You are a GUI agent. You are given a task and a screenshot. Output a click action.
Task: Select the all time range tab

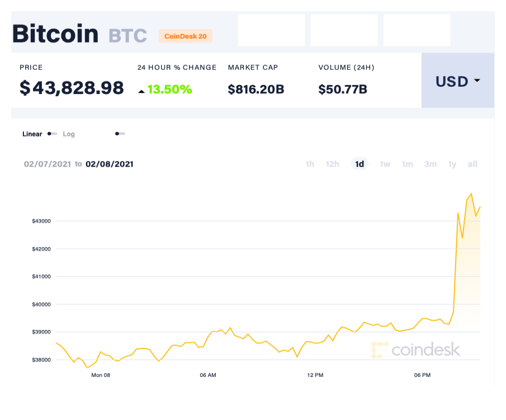click(472, 164)
